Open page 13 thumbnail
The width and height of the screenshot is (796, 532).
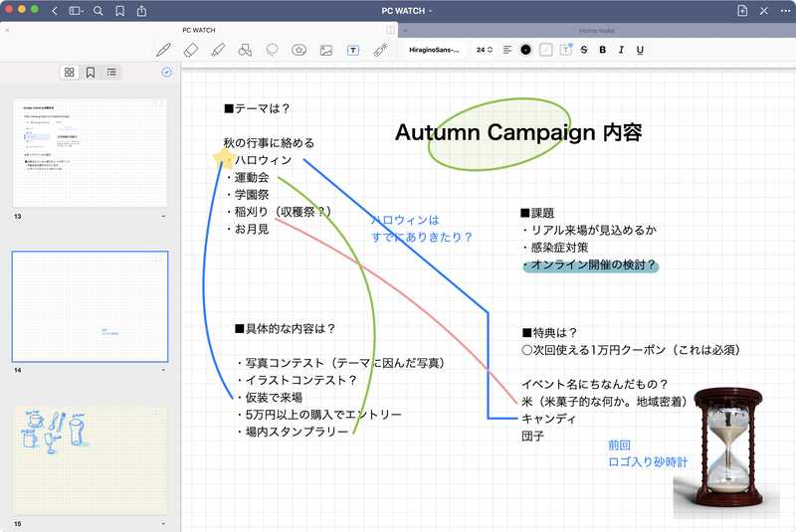90,153
